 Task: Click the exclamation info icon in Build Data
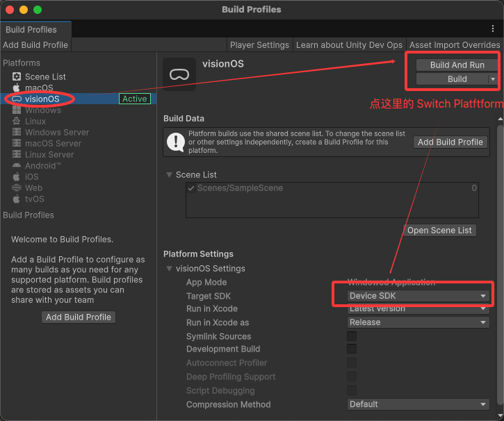click(175, 142)
